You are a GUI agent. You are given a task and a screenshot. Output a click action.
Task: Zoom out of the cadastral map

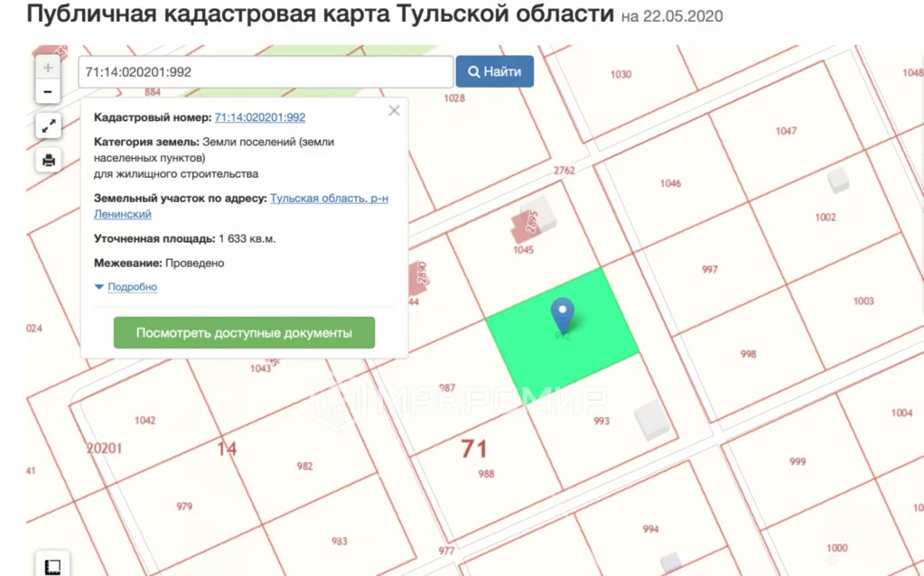48,91
